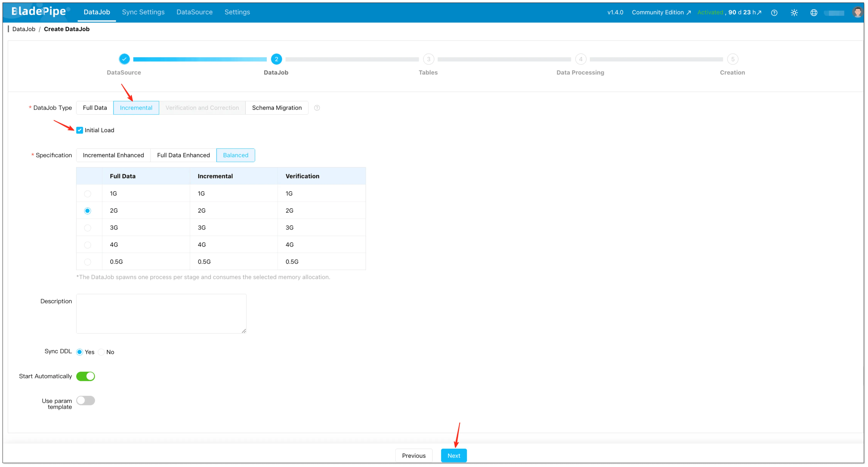Toggle light/dark theme with the sun icon
868x467 pixels.
(794, 13)
